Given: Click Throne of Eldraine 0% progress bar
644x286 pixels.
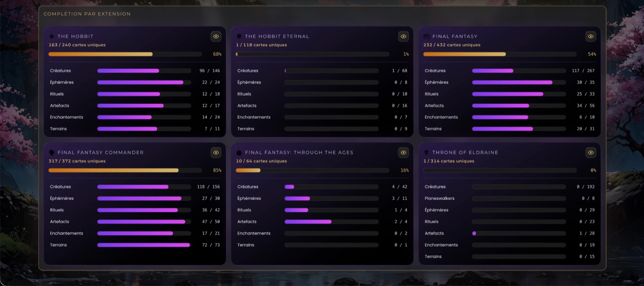Looking at the screenshot, I should [500, 171].
